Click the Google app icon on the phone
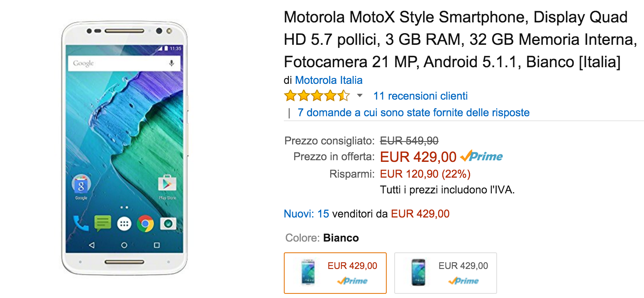This screenshot has height=298, width=644. pos(81,184)
